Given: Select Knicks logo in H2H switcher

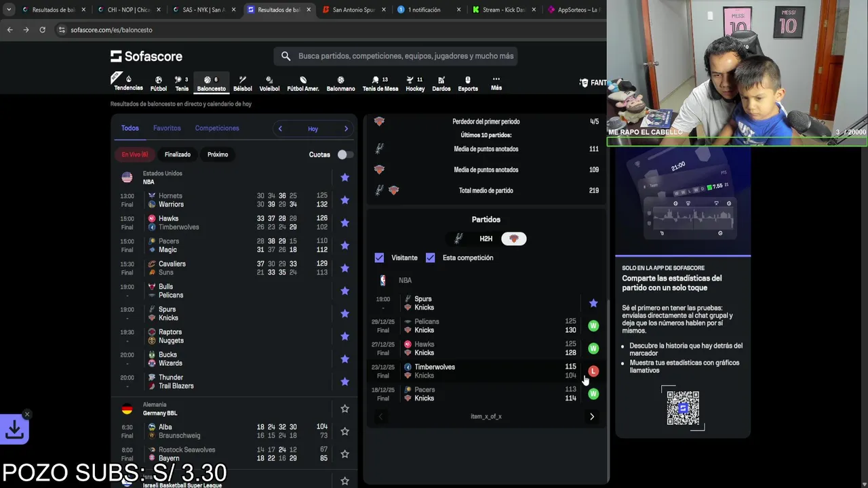Looking at the screenshot, I should point(513,239).
